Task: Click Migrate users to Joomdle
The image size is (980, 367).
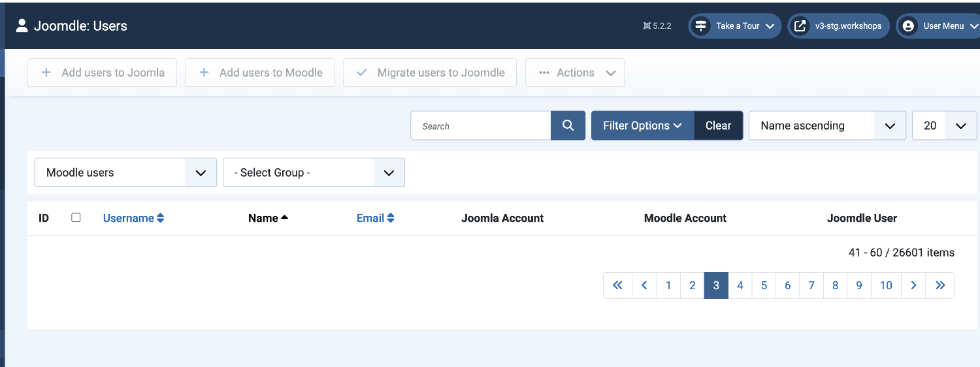Action: 430,73
